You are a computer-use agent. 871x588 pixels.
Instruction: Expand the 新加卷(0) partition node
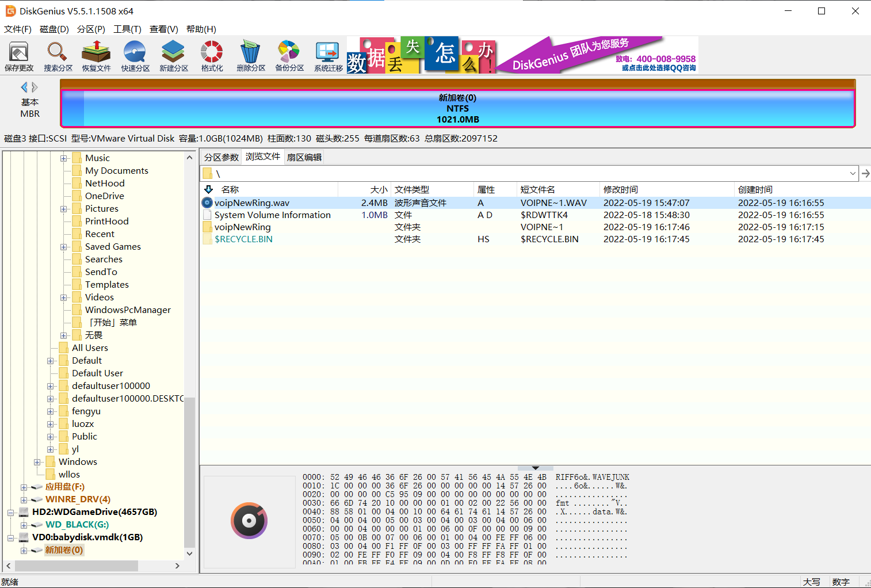[24, 550]
